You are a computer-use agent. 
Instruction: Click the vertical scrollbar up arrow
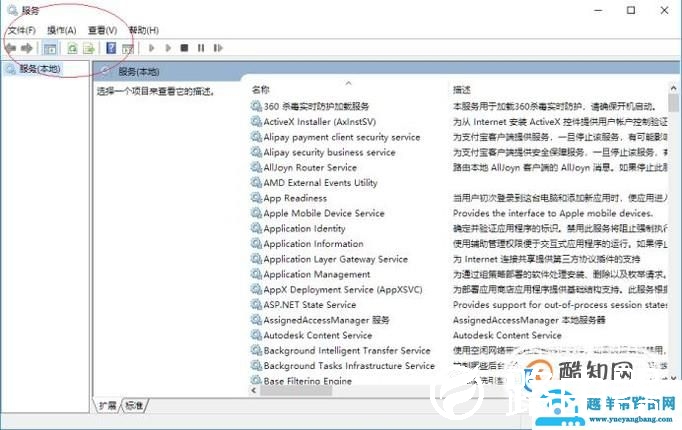(x=673, y=88)
